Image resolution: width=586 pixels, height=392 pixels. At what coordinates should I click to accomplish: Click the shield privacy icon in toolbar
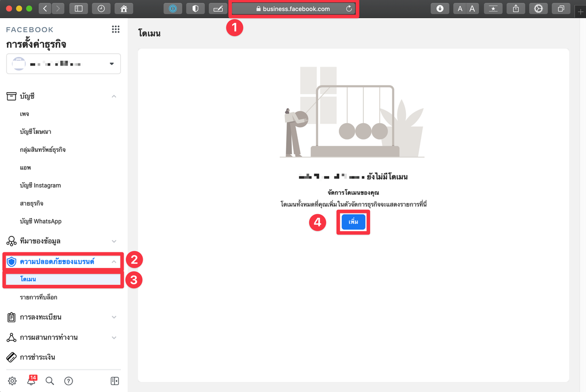coord(195,9)
